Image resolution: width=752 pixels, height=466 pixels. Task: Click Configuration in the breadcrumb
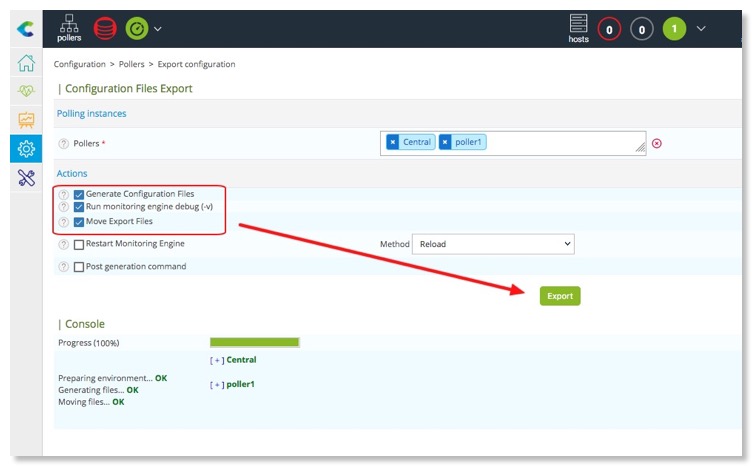click(x=79, y=64)
